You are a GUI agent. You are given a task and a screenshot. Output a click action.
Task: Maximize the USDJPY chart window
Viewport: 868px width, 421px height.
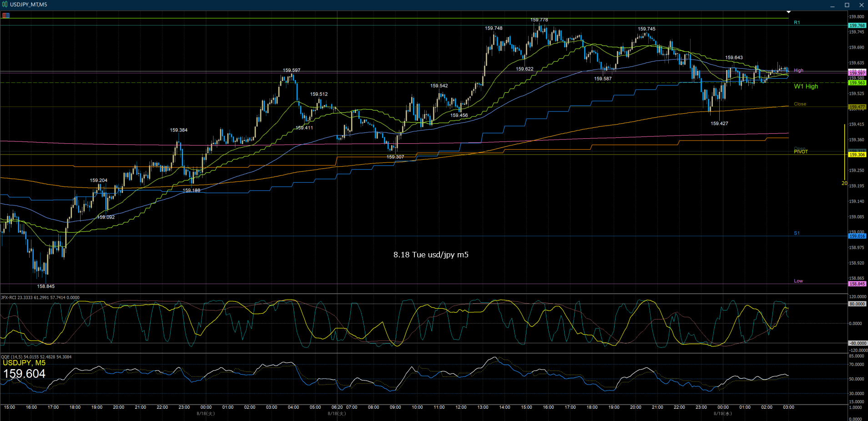[x=847, y=5]
